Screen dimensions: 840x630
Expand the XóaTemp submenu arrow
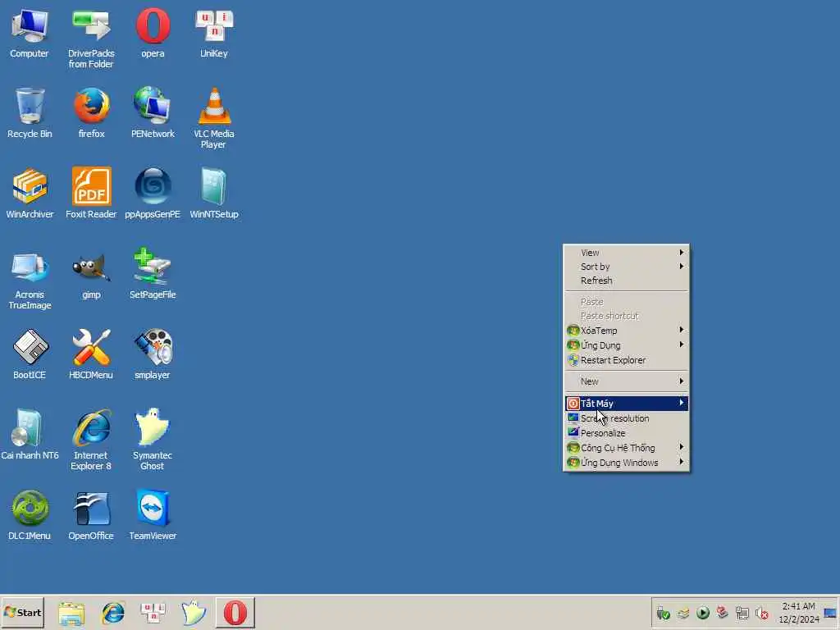coord(682,330)
